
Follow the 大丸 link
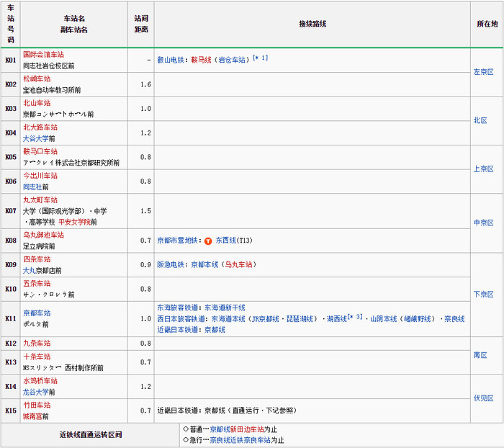coord(29,271)
